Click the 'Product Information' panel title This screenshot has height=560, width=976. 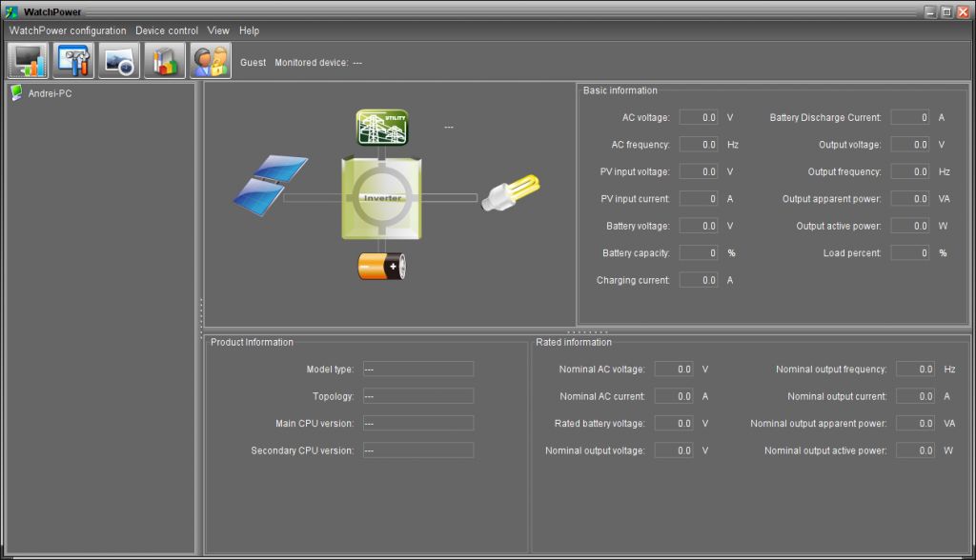pos(252,342)
